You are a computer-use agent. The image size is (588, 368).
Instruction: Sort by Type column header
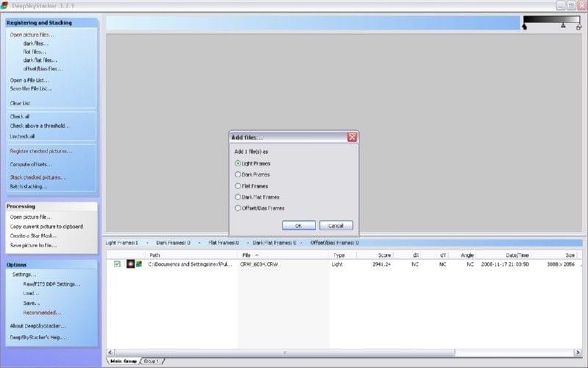click(x=343, y=255)
